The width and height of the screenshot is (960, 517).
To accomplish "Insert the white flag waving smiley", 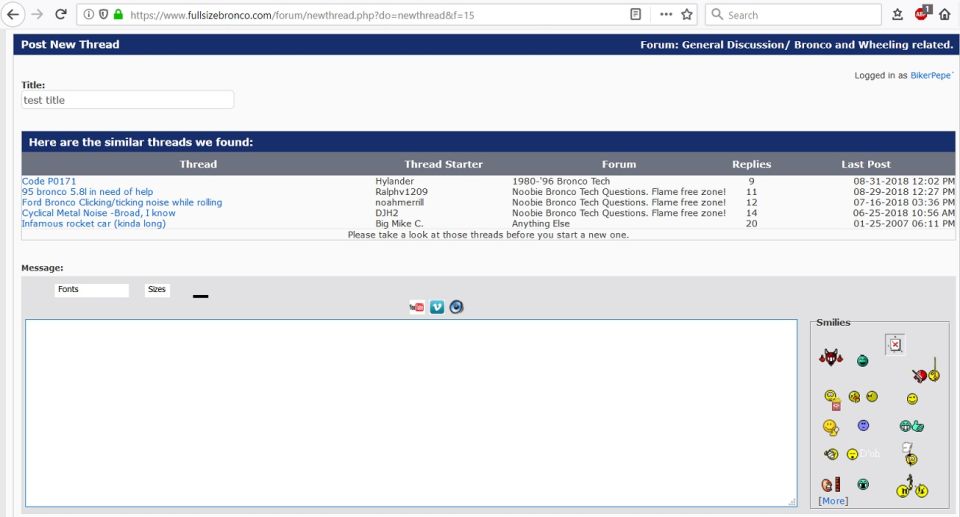I will point(910,455).
